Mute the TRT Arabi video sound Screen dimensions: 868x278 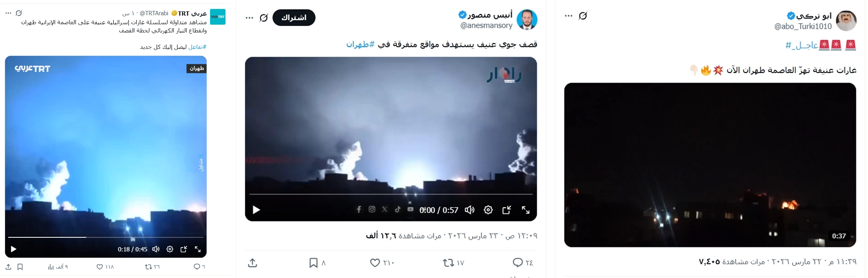pyautogui.click(x=156, y=249)
